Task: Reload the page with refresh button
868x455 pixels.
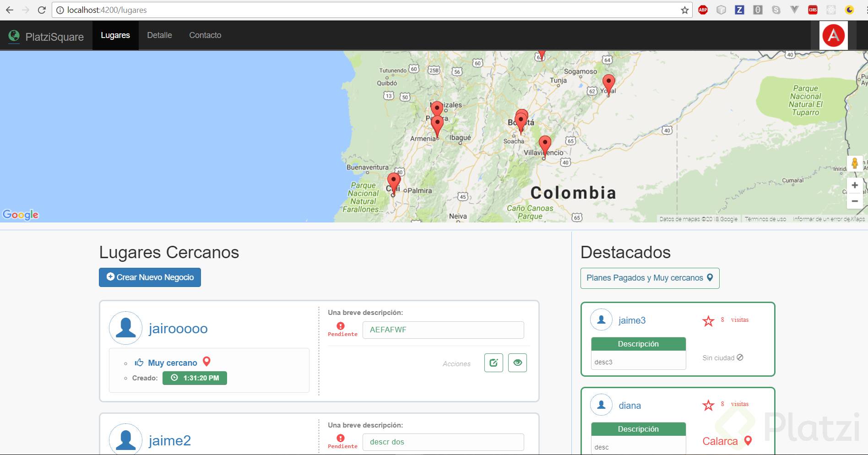Action: (x=42, y=10)
